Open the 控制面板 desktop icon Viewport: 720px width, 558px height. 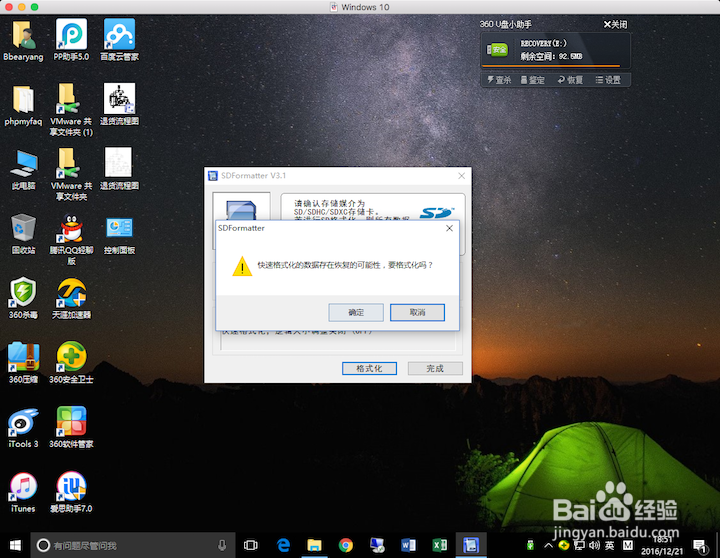click(119, 234)
